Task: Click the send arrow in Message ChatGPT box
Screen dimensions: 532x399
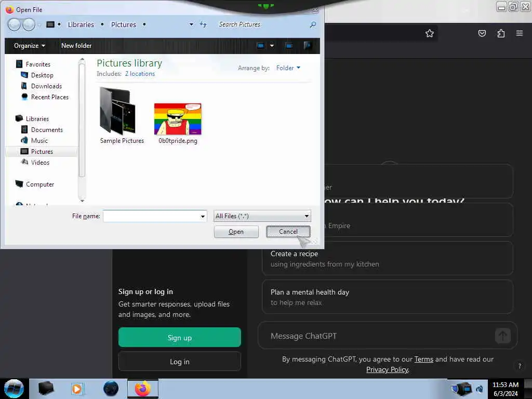Action: (503, 336)
